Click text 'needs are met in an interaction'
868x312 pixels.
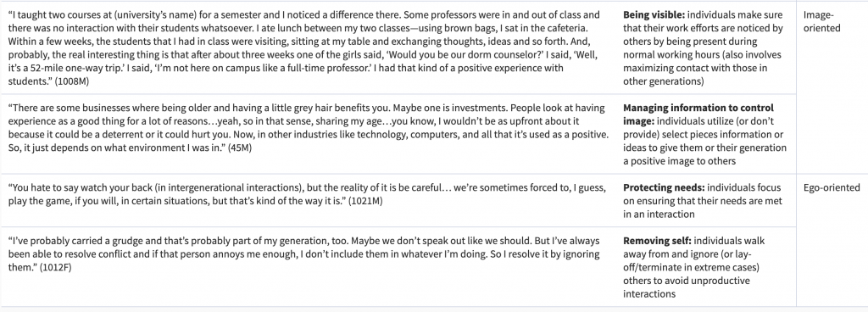coord(703,208)
